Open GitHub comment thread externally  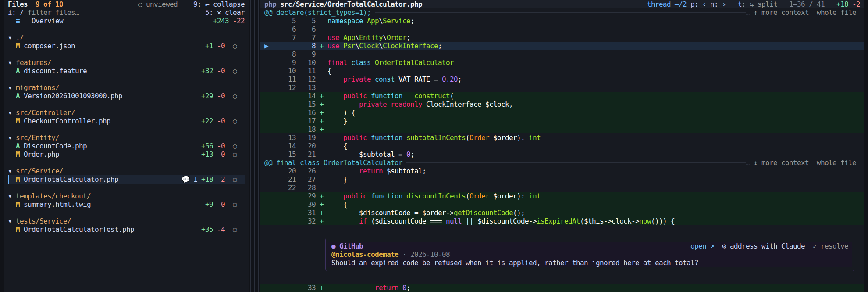(702, 246)
